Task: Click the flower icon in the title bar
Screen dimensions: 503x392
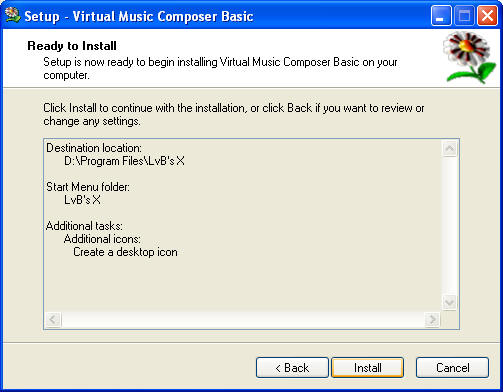Action: 13,15
